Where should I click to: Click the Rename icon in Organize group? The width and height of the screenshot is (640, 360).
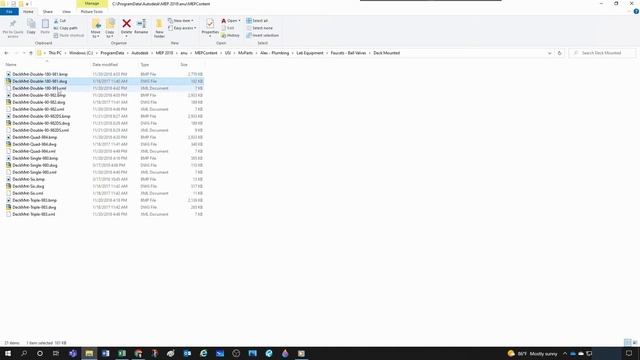pos(141,24)
